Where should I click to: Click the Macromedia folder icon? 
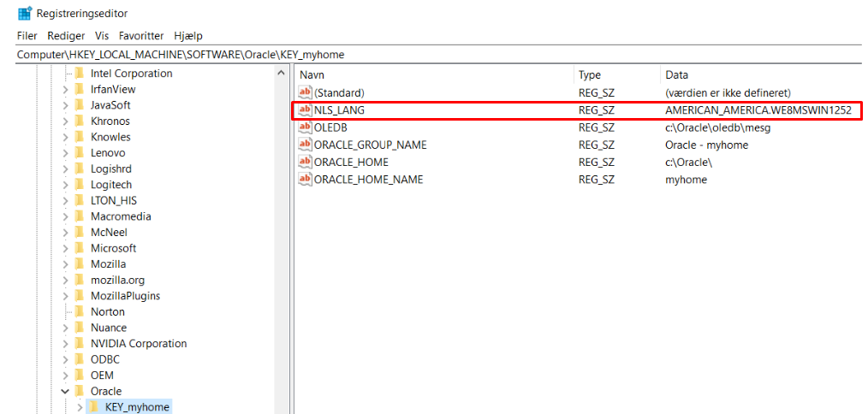coord(79,216)
